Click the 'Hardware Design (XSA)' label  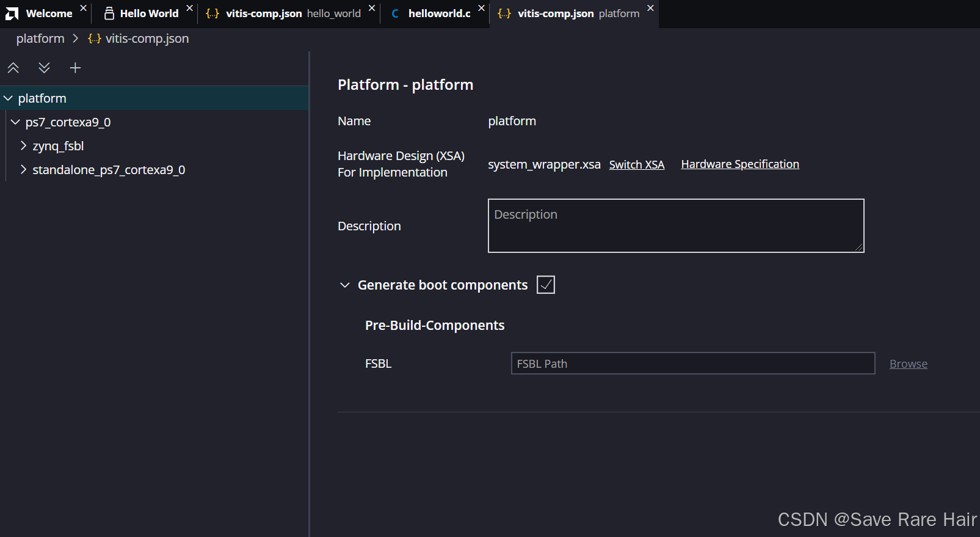(401, 156)
